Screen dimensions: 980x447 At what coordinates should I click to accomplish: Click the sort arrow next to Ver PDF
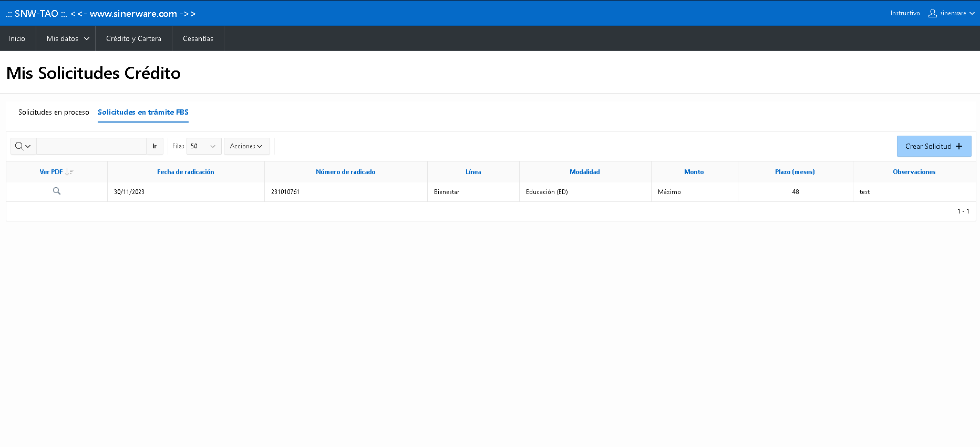pyautogui.click(x=69, y=172)
